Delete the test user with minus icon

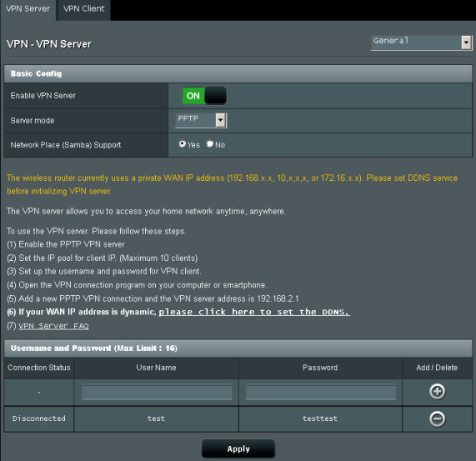pyautogui.click(x=437, y=418)
